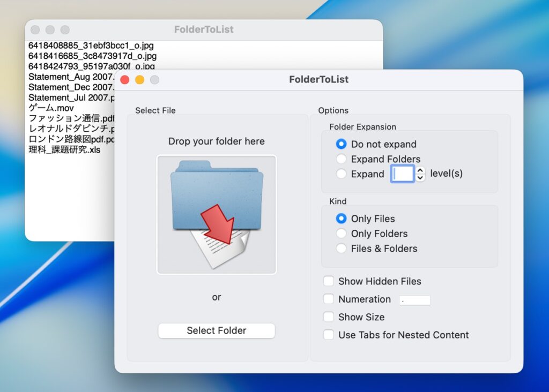Image resolution: width=549 pixels, height=392 pixels.
Task: Close the front FolderToList options window
Action: [125, 80]
